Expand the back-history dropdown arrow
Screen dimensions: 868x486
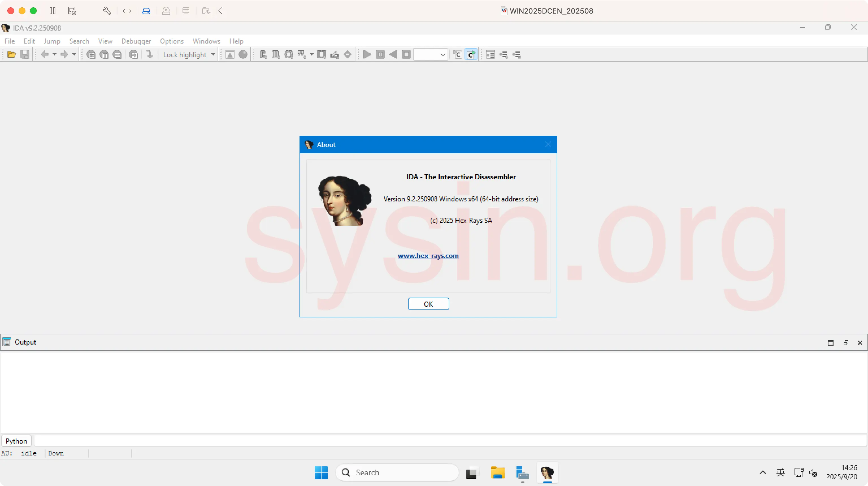[54, 55]
